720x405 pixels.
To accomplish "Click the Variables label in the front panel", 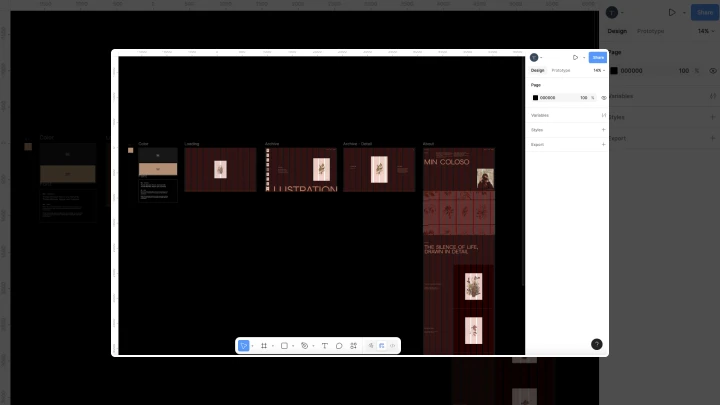I will [x=540, y=115].
